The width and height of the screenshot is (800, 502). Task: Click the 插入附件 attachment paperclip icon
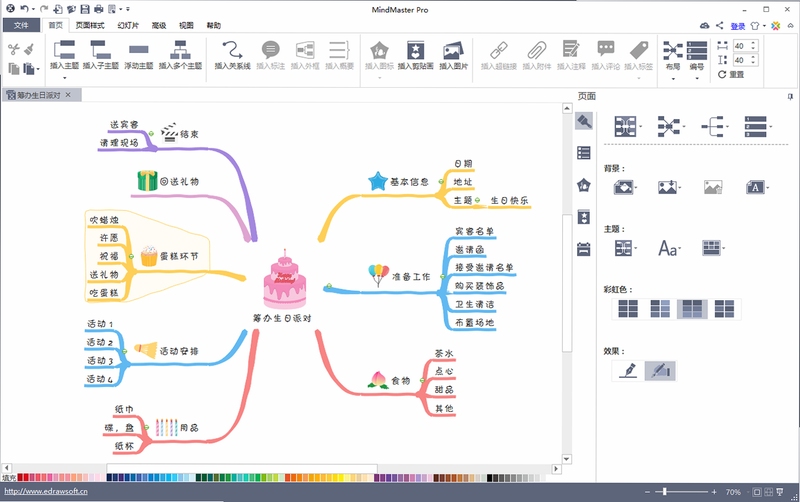tap(536, 50)
